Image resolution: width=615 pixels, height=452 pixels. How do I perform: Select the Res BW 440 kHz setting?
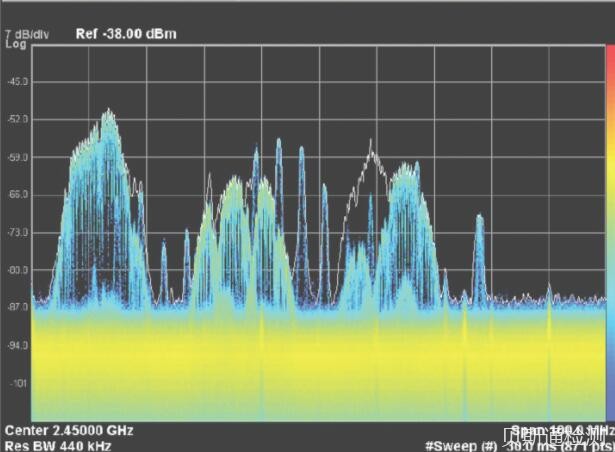[x=46, y=445]
